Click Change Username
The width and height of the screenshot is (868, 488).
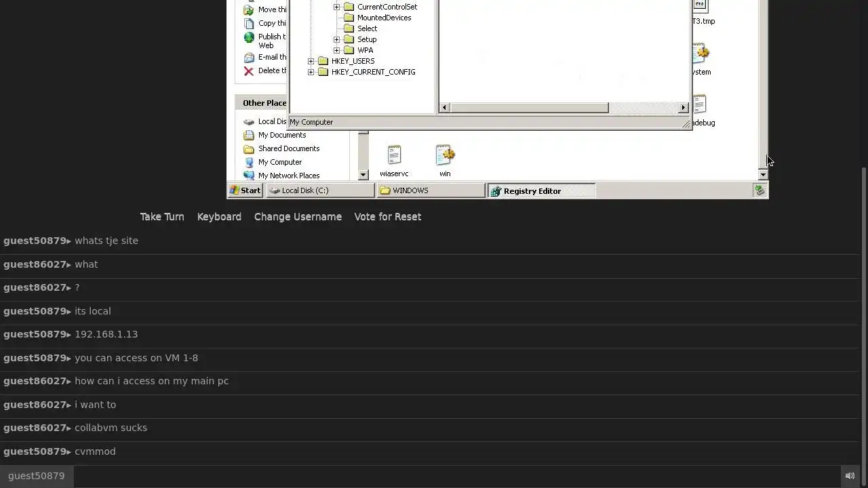[x=298, y=217]
